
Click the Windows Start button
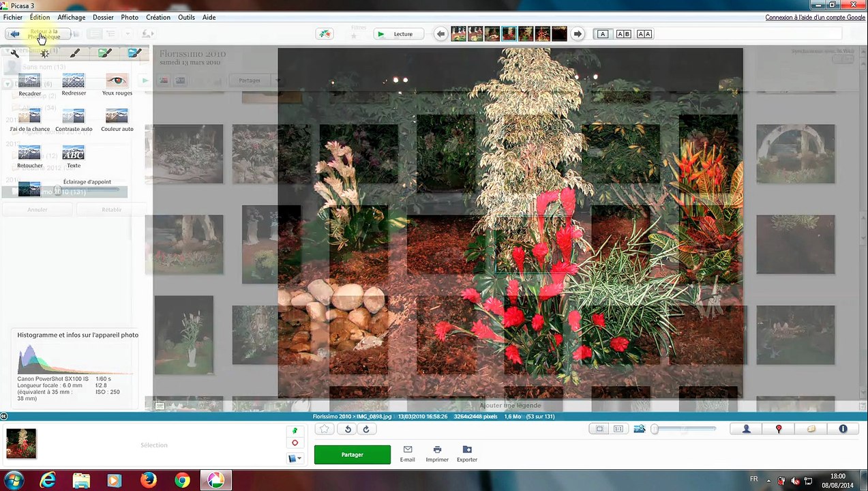coord(14,480)
